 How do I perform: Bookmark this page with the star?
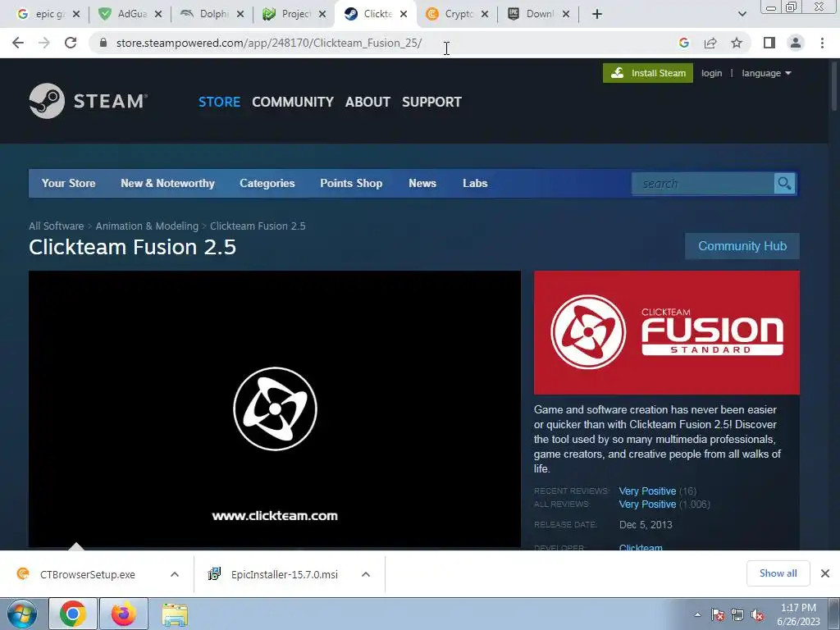click(x=737, y=43)
